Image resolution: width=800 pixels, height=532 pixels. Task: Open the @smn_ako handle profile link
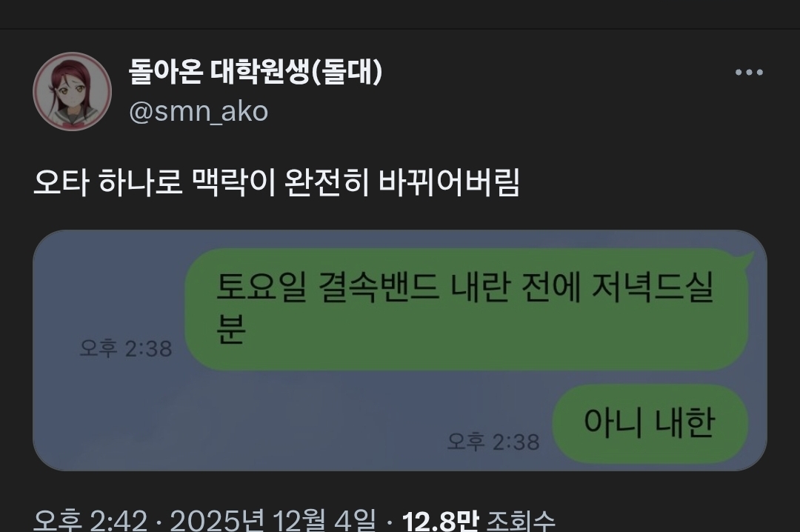[199, 111]
